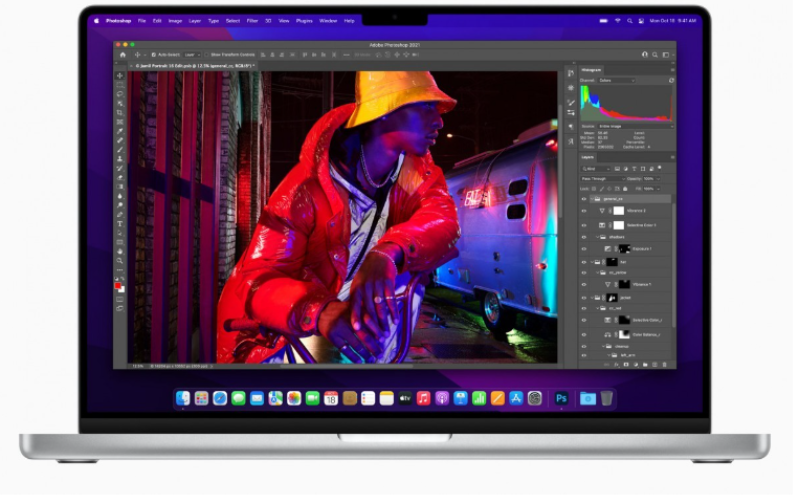The height and width of the screenshot is (500, 799).
Task: Open the Layer menu
Action: [x=195, y=21]
